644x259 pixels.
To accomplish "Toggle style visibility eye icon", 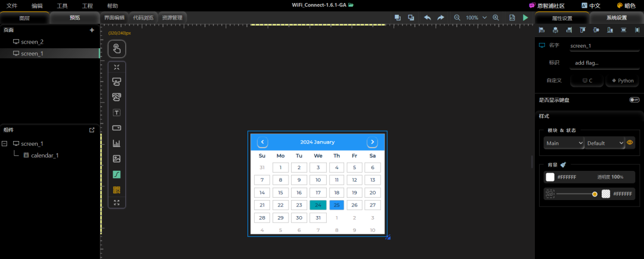I will point(630,143).
